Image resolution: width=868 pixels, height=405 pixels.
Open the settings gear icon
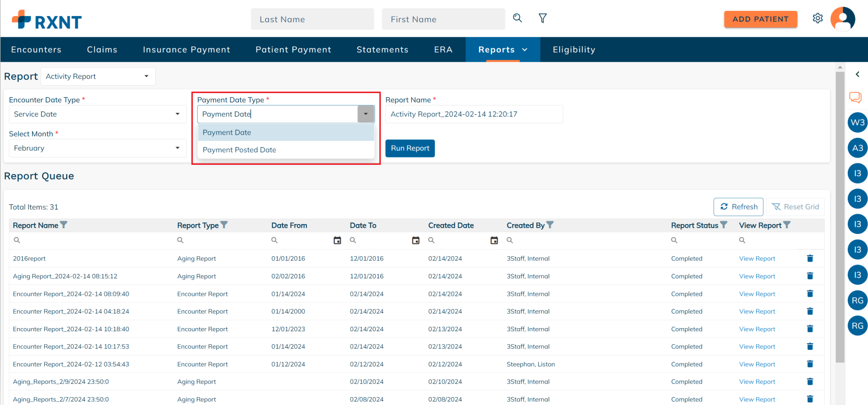click(x=818, y=18)
